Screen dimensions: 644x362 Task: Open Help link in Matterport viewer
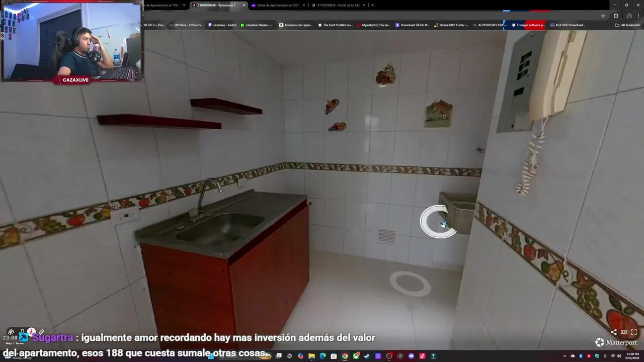coord(9,343)
